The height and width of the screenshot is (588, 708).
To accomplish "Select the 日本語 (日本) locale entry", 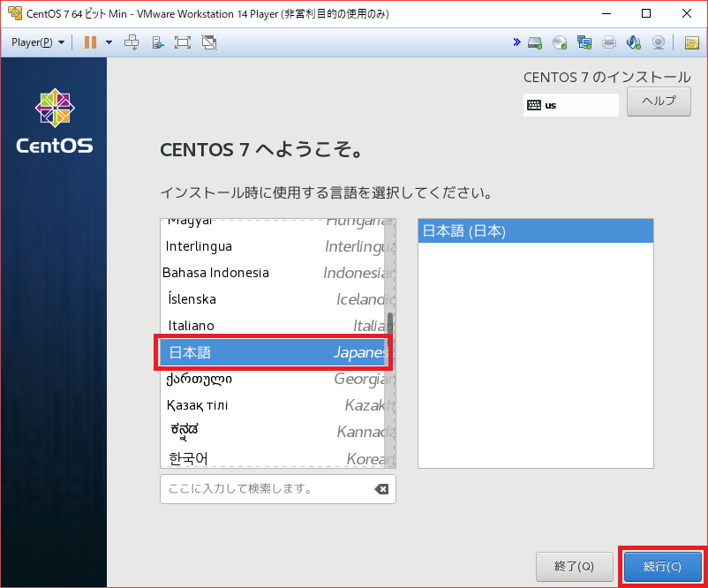I will 536,230.
